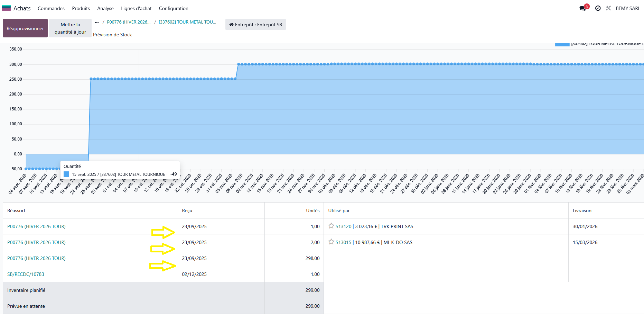Click the Réapprovisionner button

pyautogui.click(x=25, y=28)
